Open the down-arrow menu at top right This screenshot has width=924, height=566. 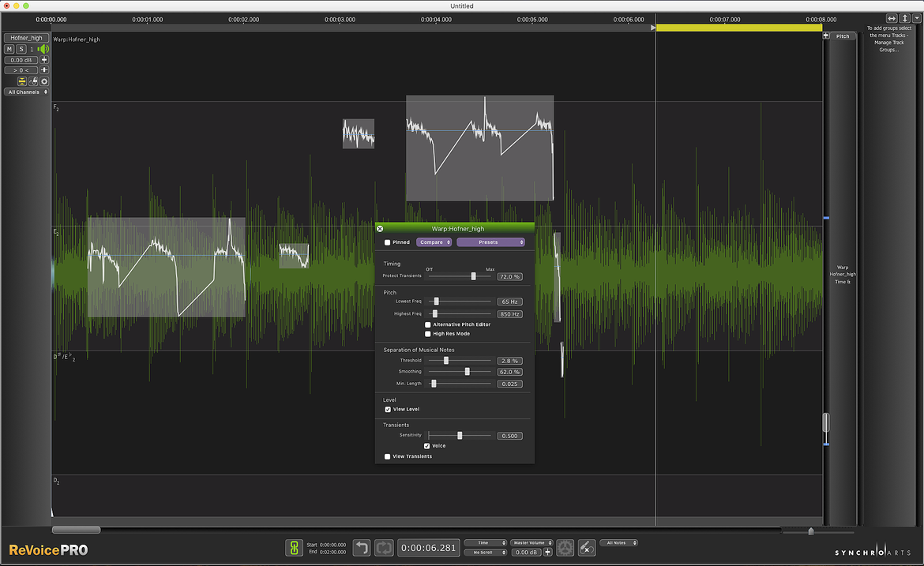tap(917, 19)
